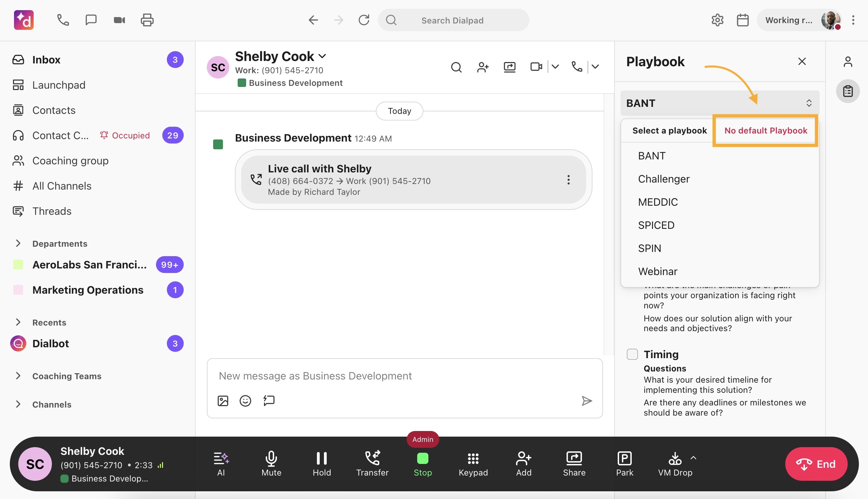
Task: Expand phone call options chevron
Action: tap(595, 67)
